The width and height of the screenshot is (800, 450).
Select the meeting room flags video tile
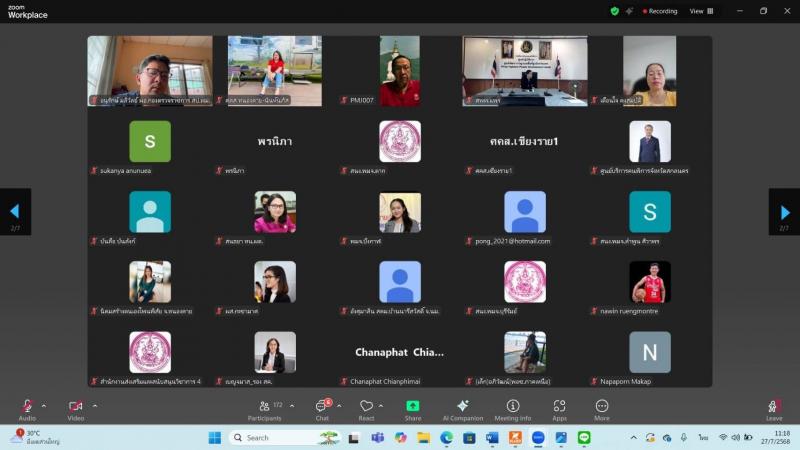525,70
